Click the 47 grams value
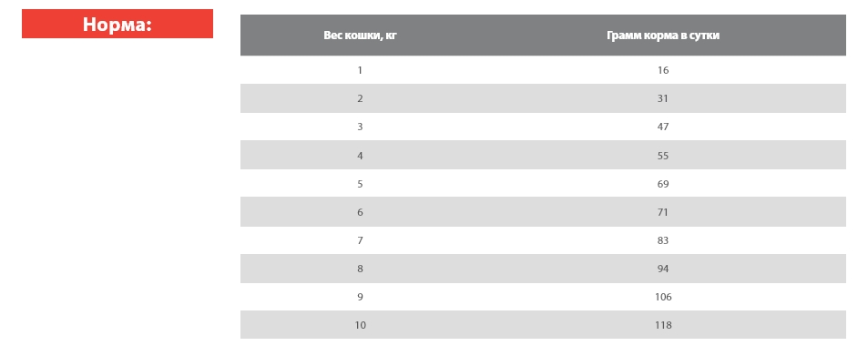The image size is (868, 356). coord(663,127)
